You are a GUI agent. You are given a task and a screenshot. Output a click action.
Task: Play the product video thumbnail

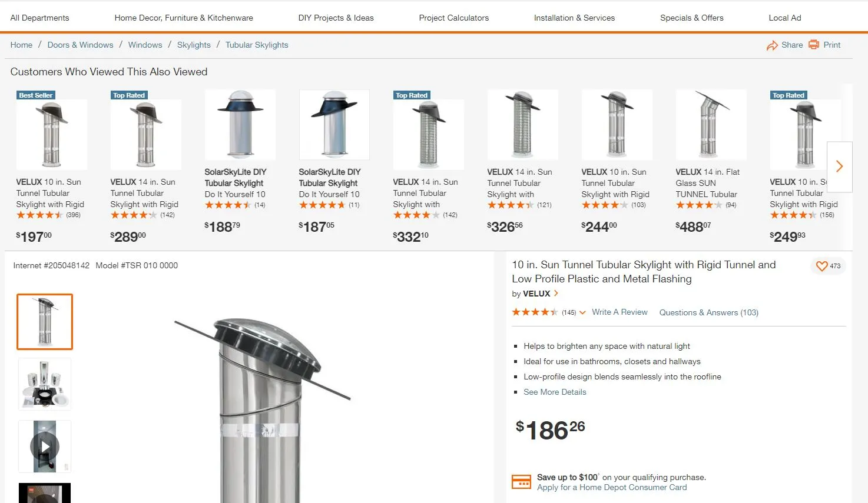[45, 447]
